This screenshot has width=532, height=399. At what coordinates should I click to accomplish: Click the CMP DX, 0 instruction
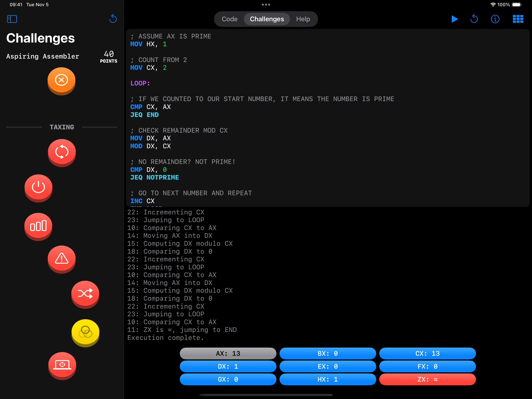[x=148, y=170]
